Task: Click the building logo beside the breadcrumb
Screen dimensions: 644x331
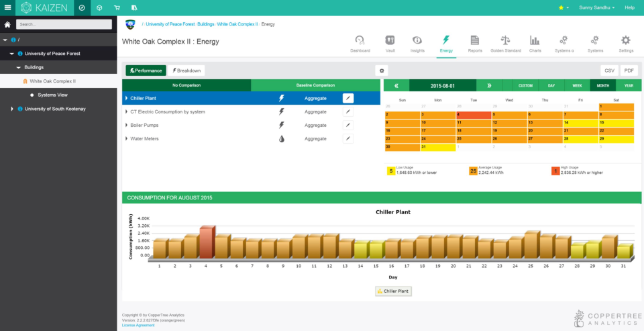Action: [x=130, y=25]
